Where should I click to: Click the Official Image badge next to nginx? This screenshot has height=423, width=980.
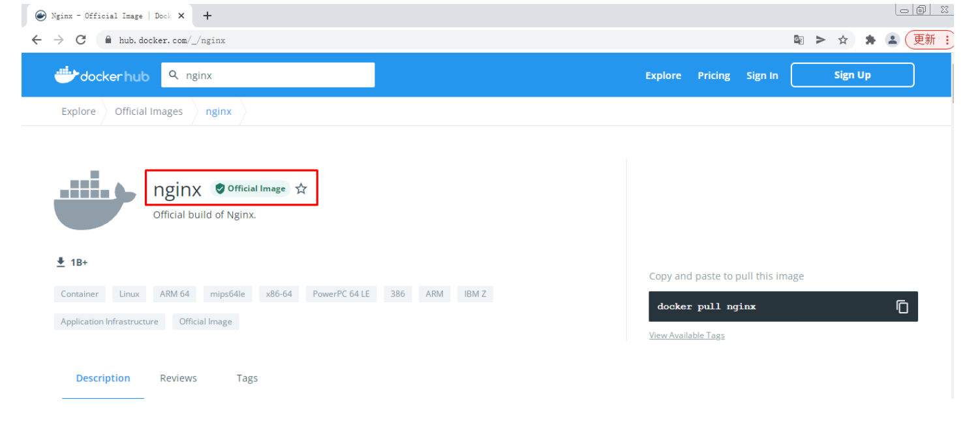tap(251, 189)
